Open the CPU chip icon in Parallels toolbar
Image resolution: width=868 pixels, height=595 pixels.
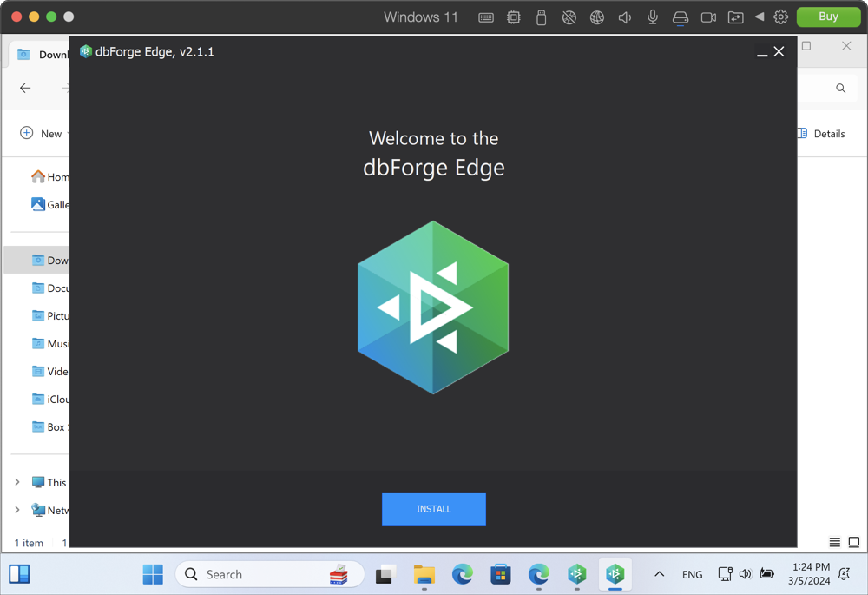click(x=514, y=17)
